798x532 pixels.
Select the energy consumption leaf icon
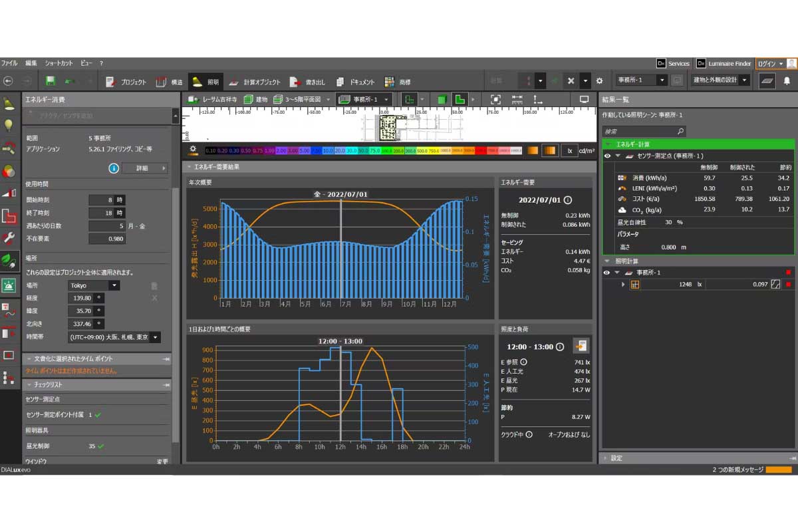9,260
